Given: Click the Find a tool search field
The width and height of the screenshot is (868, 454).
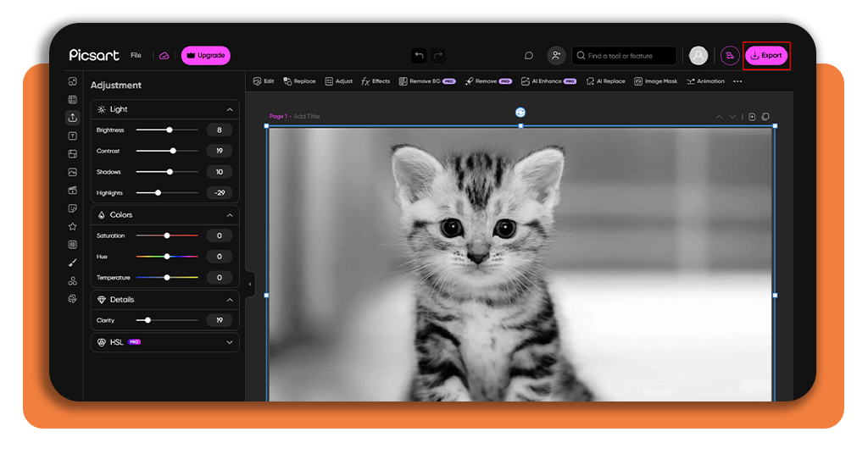Looking at the screenshot, I should coord(624,55).
